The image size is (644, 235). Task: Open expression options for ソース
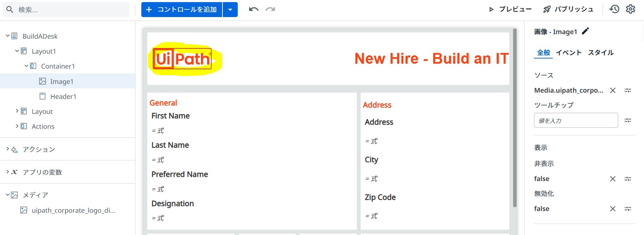(628, 91)
